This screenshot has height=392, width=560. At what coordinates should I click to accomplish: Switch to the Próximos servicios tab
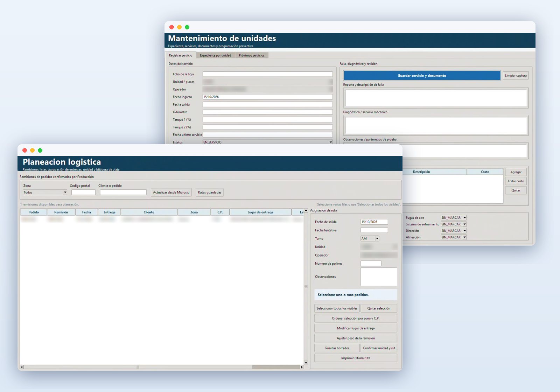[x=252, y=55]
